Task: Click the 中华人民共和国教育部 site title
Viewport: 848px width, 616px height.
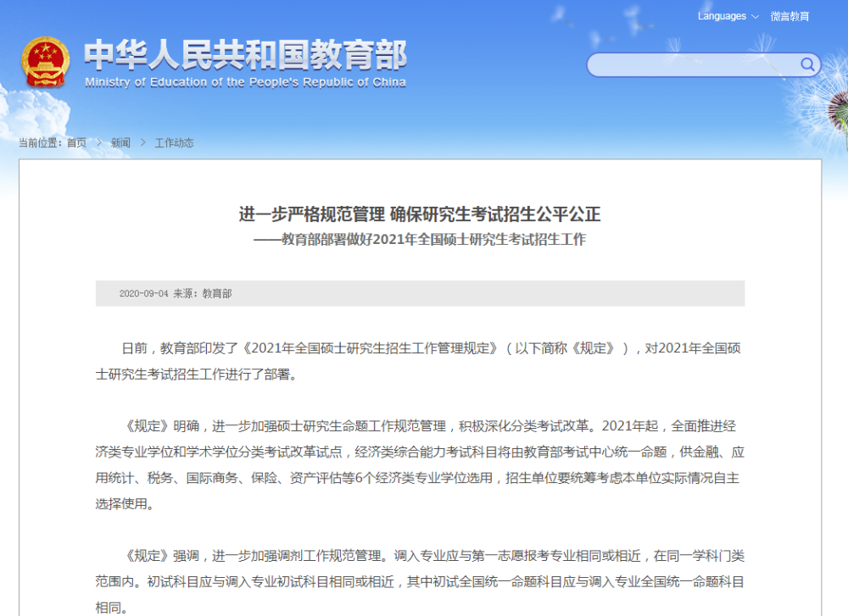Action: pyautogui.click(x=245, y=54)
